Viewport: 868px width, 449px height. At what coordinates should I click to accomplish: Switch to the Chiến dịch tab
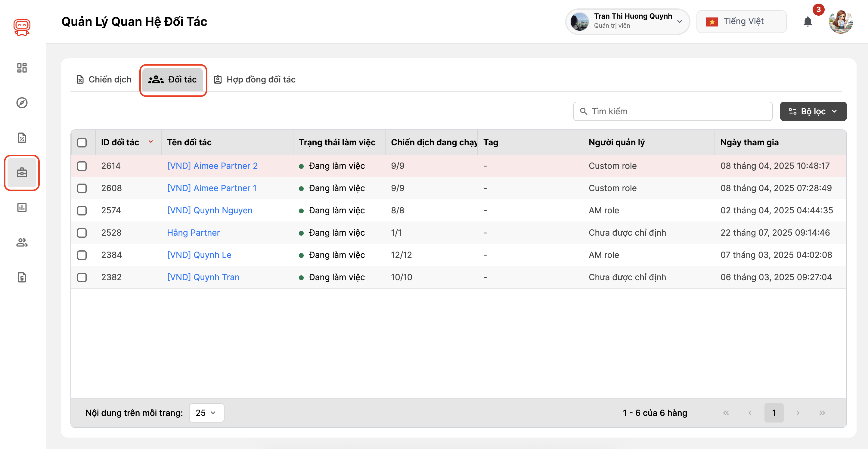(104, 79)
